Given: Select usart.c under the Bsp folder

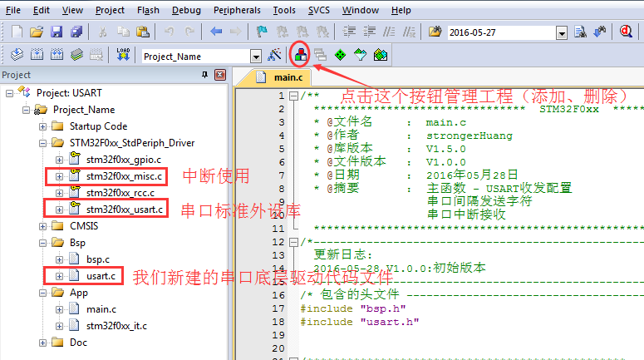Looking at the screenshot, I should pos(101,276).
